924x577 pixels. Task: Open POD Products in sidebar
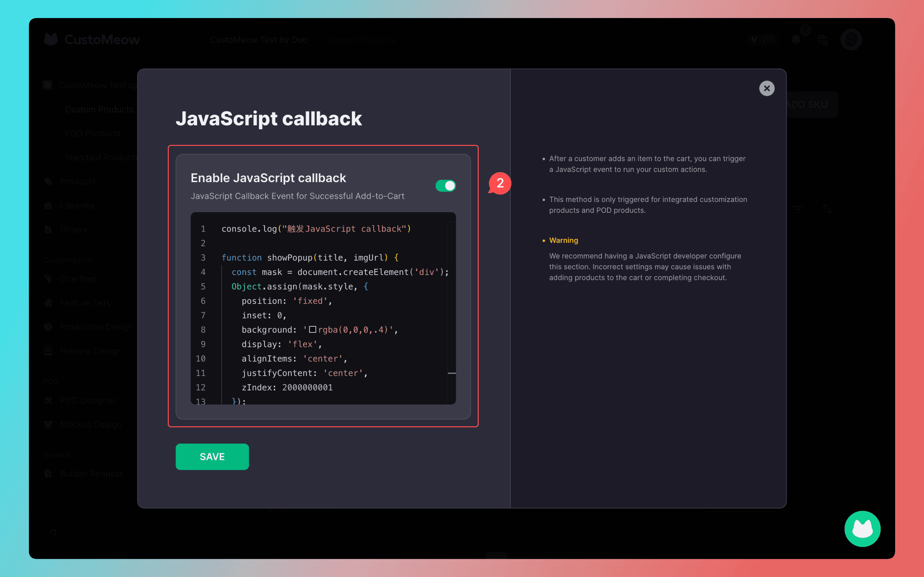click(93, 134)
